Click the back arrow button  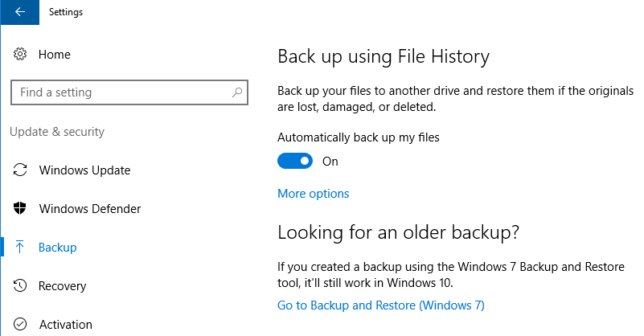point(20,12)
